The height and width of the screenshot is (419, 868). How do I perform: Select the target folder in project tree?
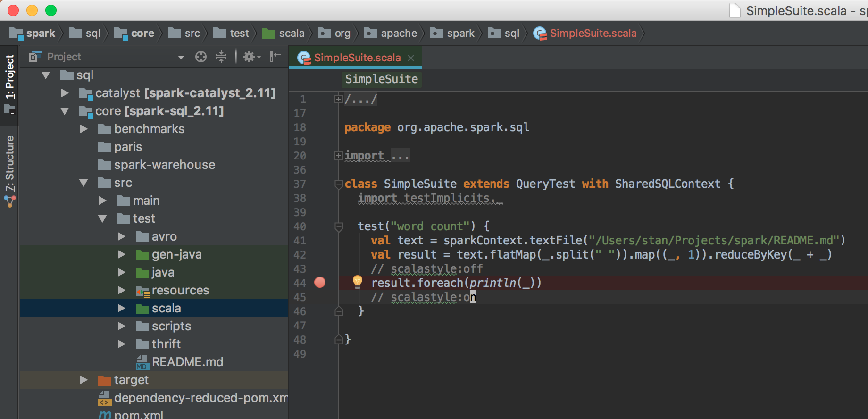(131, 380)
